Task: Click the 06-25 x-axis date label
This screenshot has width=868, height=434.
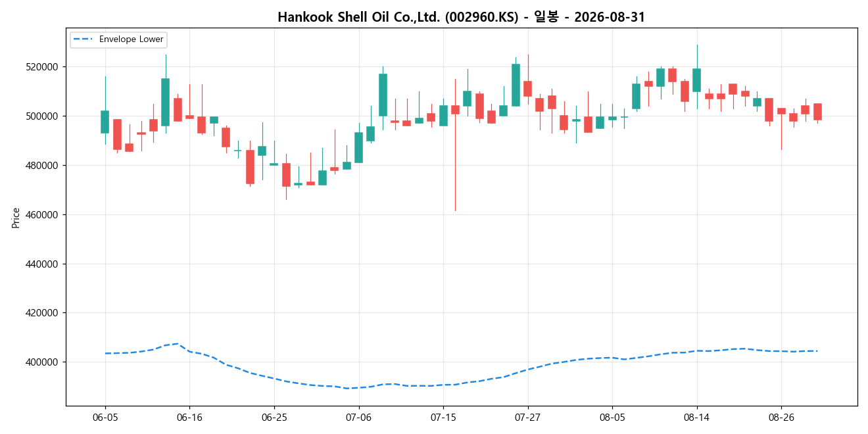Action: (274, 417)
